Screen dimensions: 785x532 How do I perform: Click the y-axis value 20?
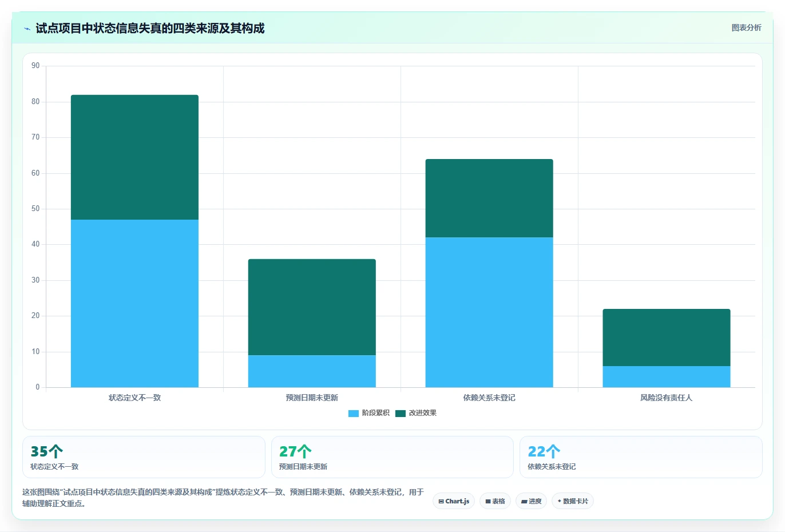pyautogui.click(x=35, y=316)
